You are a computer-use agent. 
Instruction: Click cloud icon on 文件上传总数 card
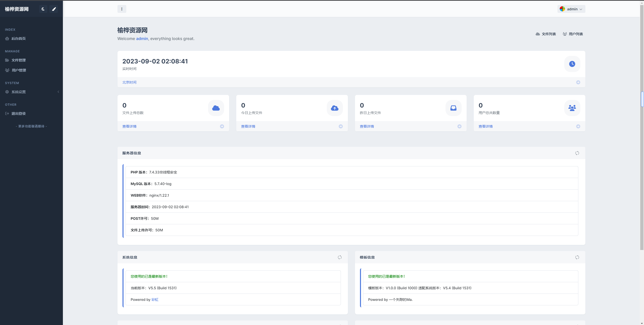click(216, 108)
